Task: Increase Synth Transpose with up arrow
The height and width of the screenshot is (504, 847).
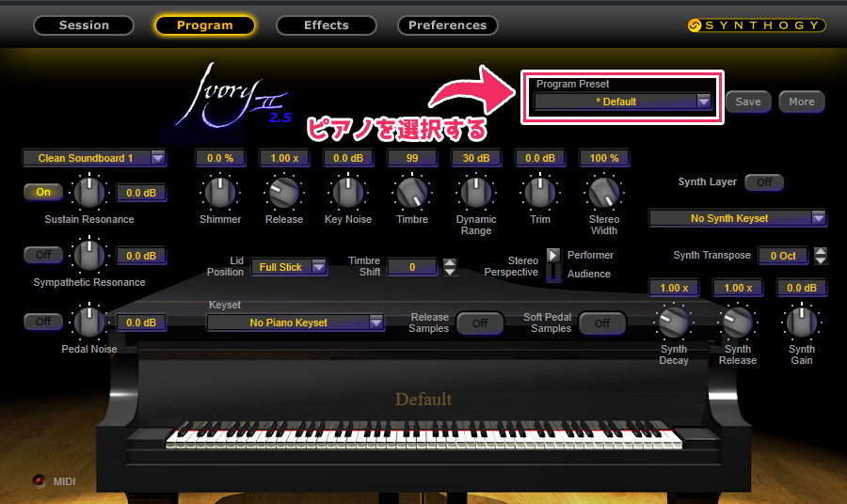Action: tap(821, 251)
